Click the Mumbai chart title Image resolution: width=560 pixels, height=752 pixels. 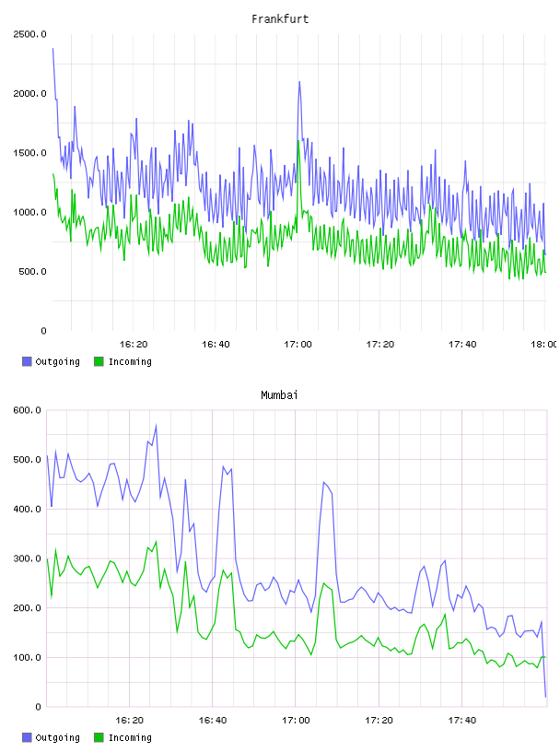(x=279, y=395)
